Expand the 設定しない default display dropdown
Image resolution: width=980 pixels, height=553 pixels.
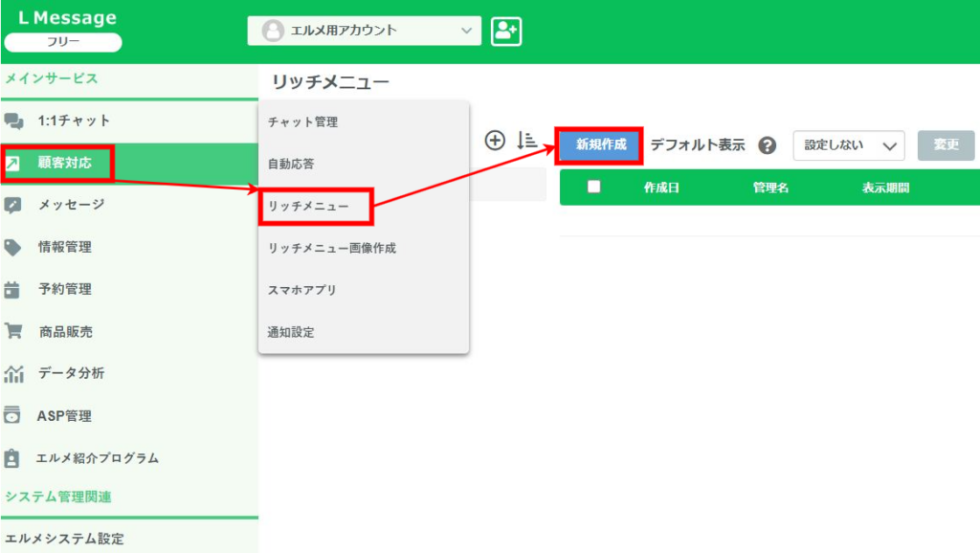point(849,145)
